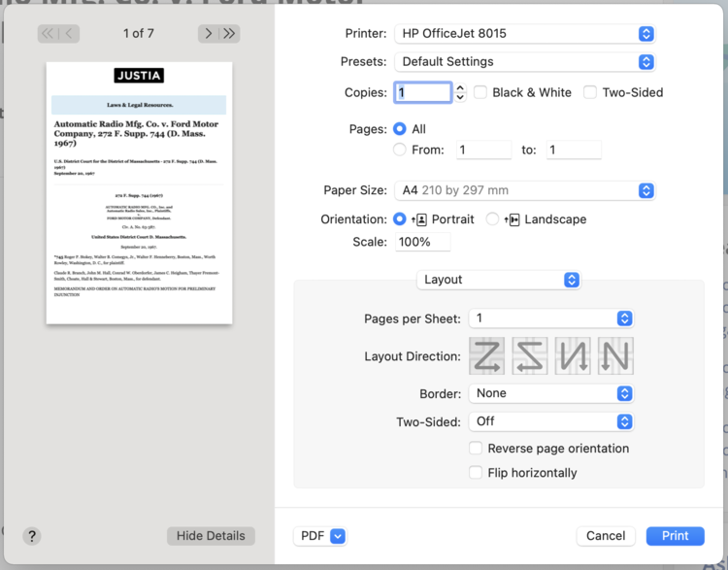The width and height of the screenshot is (728, 570).
Task: Select Landscape orientation
Action: 492,219
